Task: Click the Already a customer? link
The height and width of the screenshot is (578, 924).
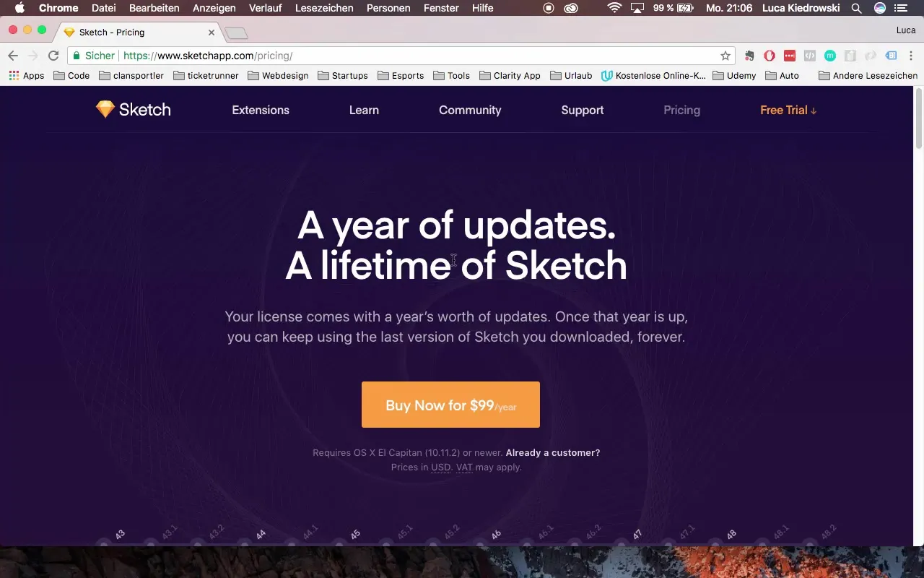Action: tap(553, 453)
